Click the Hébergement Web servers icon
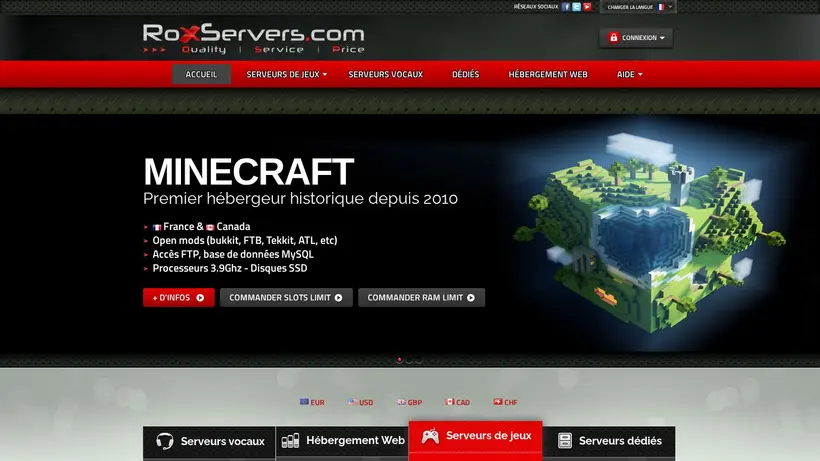Image resolution: width=820 pixels, height=461 pixels. click(x=290, y=441)
